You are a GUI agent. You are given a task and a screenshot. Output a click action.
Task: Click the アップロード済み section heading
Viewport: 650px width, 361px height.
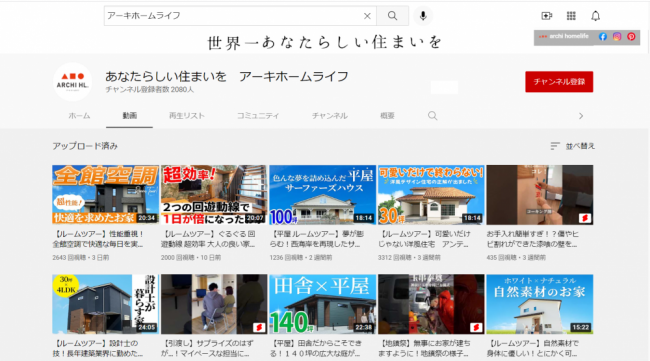coord(85,146)
